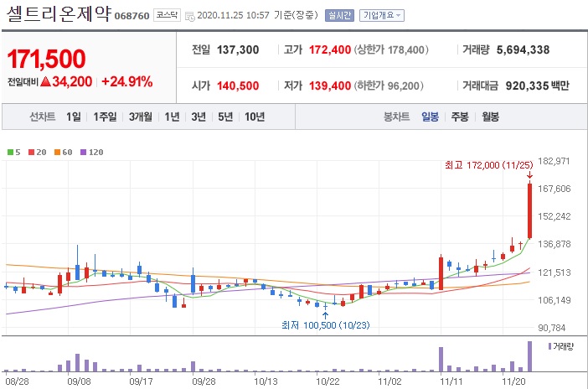This screenshot has width=588, height=389.
Task: Switch to the 1년 line chart
Action: coord(172,117)
